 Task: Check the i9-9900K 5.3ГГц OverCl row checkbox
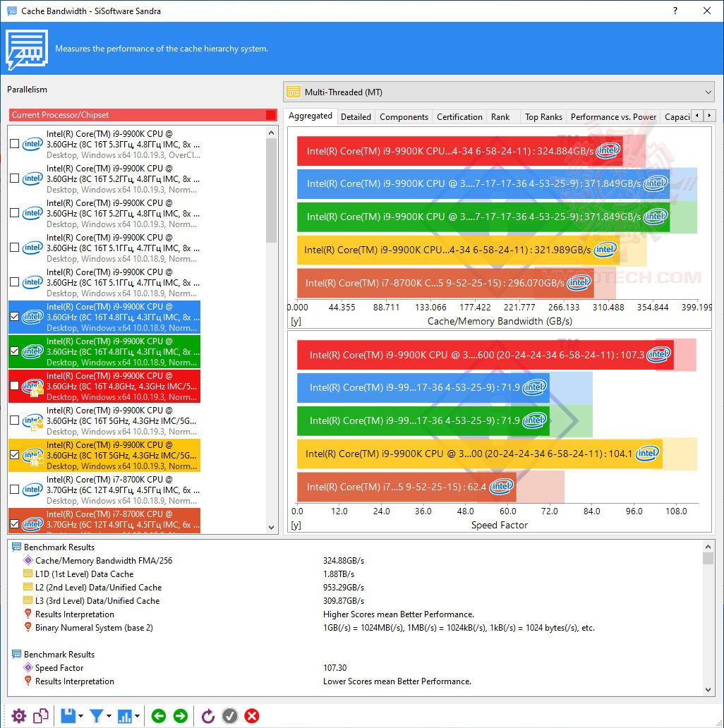[14, 143]
